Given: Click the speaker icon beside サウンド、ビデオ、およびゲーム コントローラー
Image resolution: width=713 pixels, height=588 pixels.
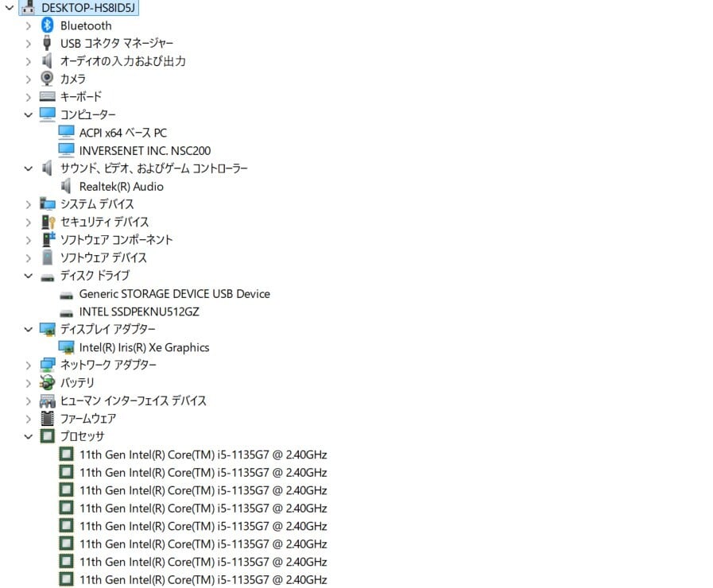Looking at the screenshot, I should tap(47, 168).
